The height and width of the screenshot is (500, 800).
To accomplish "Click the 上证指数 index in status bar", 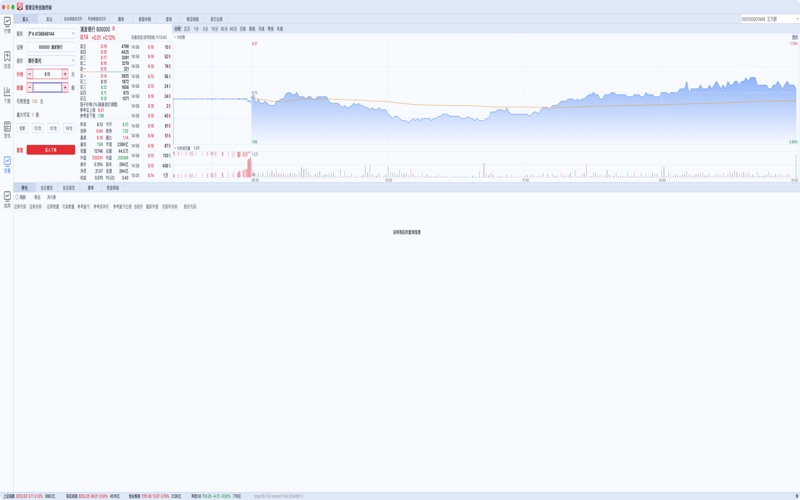I will pyautogui.click(x=29, y=496).
